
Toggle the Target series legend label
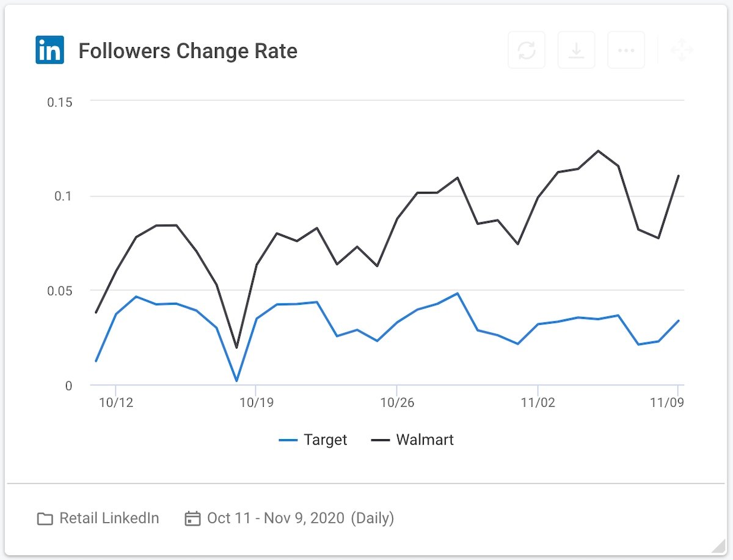pos(325,440)
